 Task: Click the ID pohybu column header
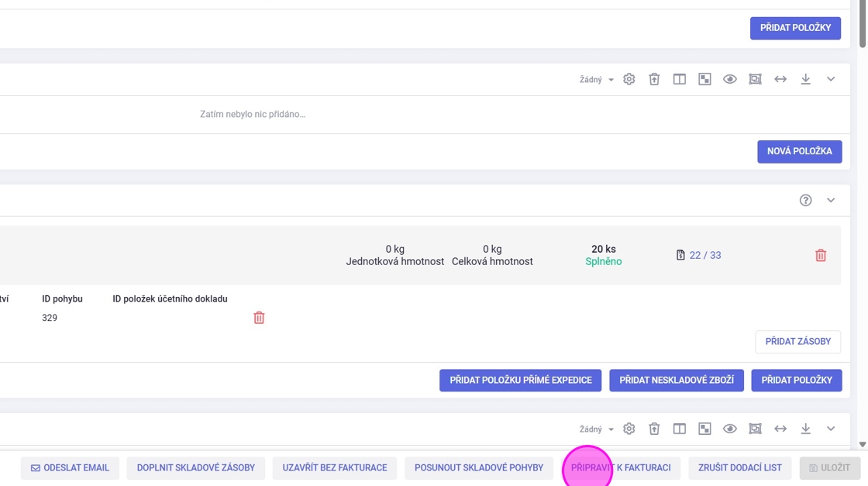pos(62,299)
